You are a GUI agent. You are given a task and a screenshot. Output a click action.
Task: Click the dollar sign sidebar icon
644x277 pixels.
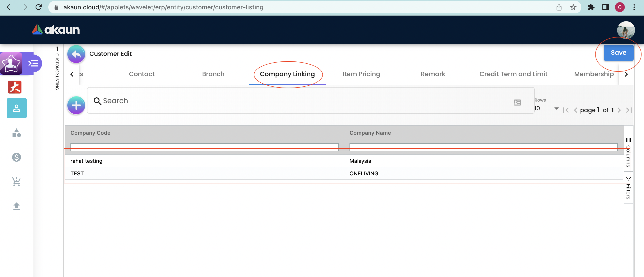(x=17, y=157)
